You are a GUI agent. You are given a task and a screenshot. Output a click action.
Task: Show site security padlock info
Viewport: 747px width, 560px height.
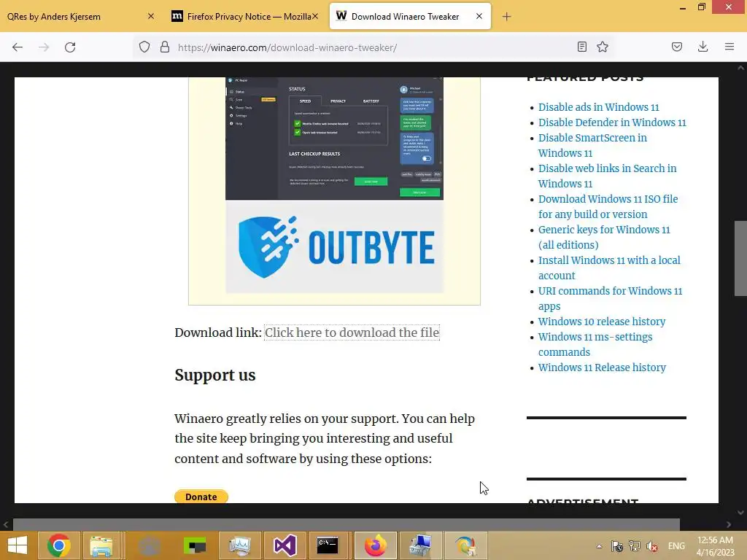(164, 47)
